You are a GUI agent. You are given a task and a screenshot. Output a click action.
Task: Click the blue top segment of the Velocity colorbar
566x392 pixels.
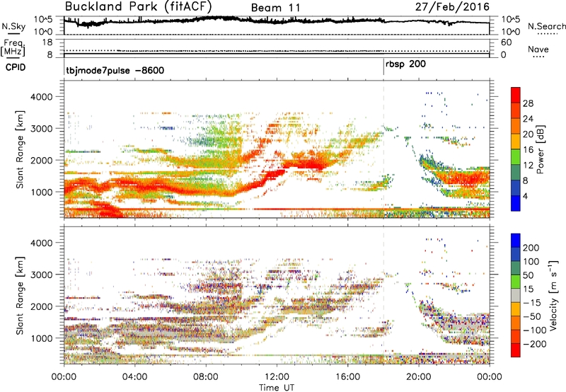[516, 241]
